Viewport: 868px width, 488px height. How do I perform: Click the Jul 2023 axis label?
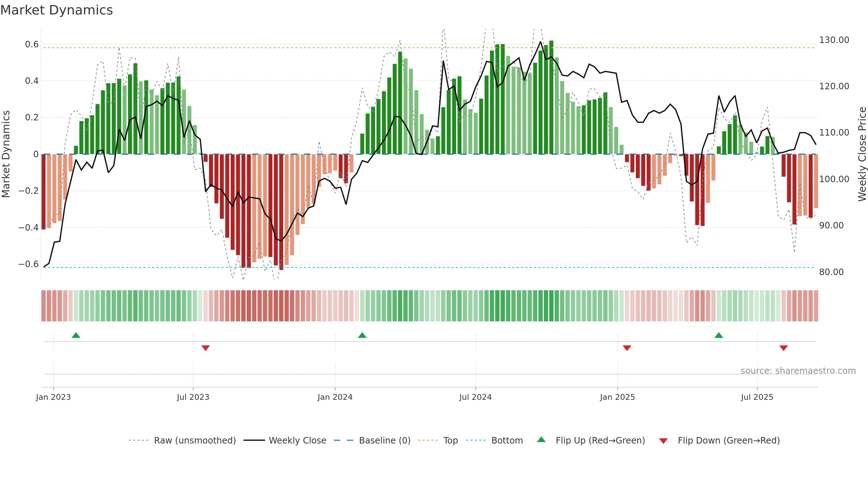193,397
